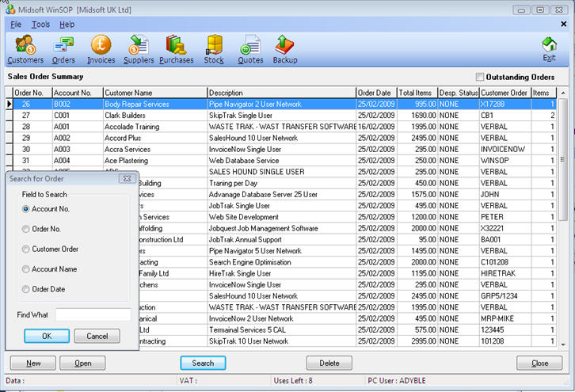Select the Account No. radio button
The height and width of the screenshot is (392, 575).
tap(25, 209)
